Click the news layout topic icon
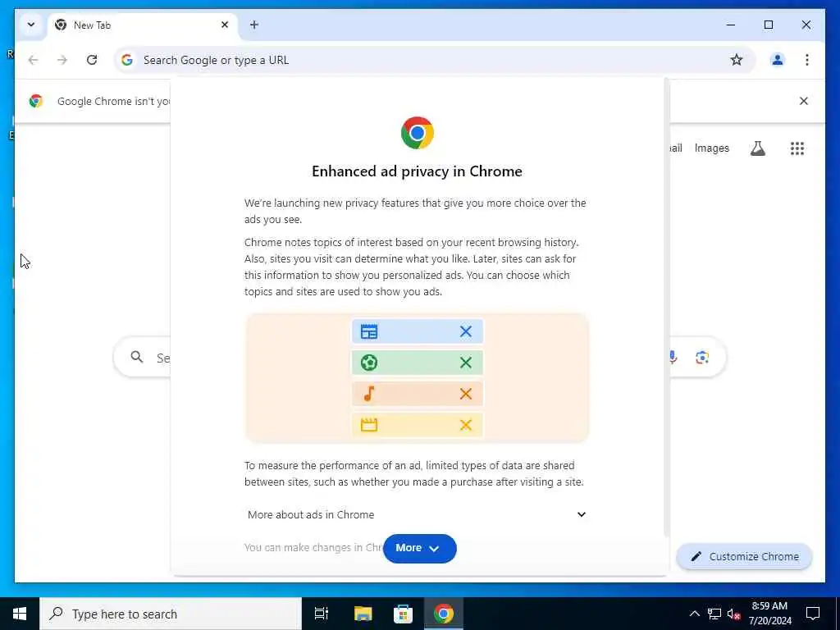The height and width of the screenshot is (630, 840). click(x=369, y=331)
